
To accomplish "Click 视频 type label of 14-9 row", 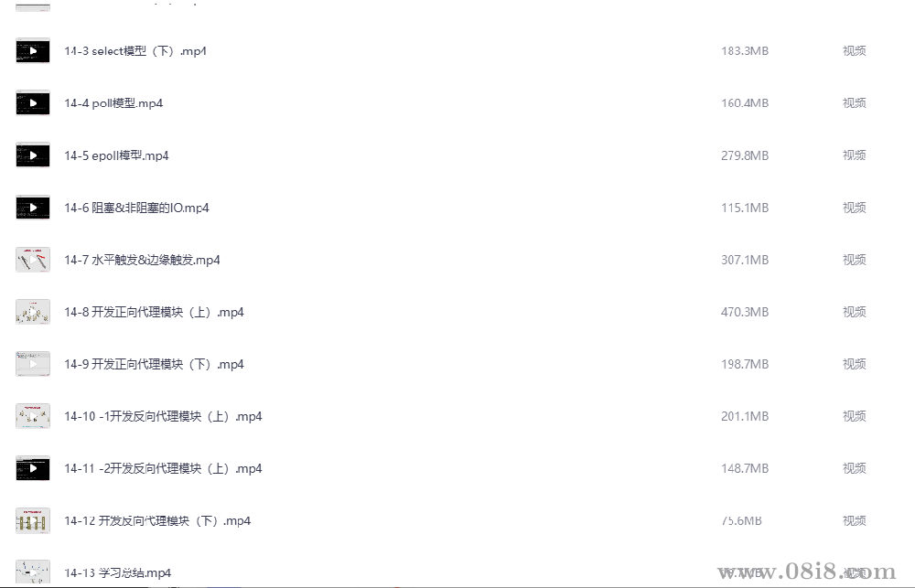I will click(855, 364).
